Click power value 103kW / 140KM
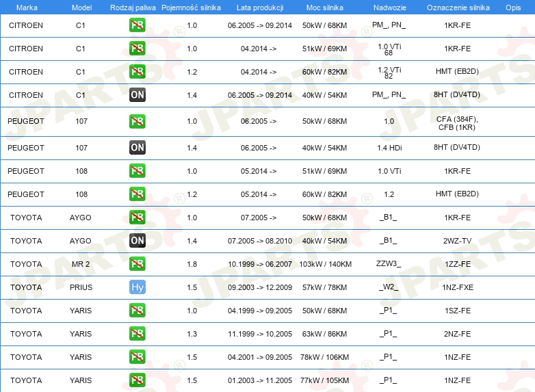 tap(325, 264)
